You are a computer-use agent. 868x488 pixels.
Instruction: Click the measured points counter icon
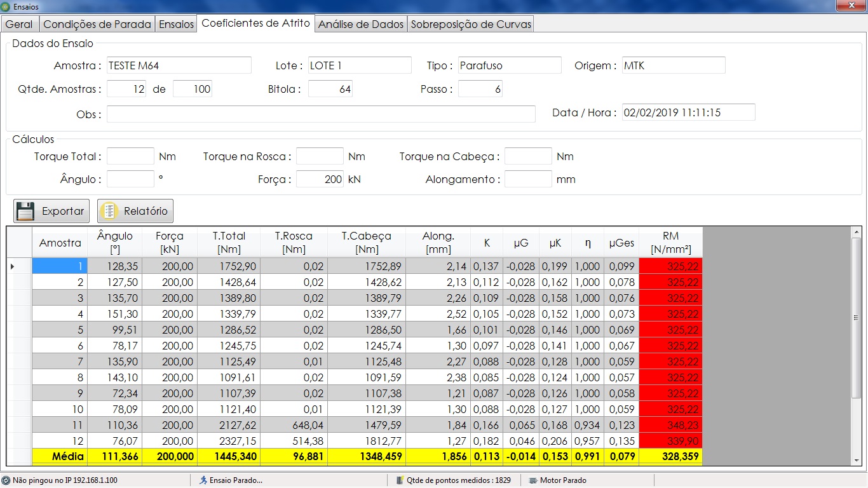pos(400,480)
